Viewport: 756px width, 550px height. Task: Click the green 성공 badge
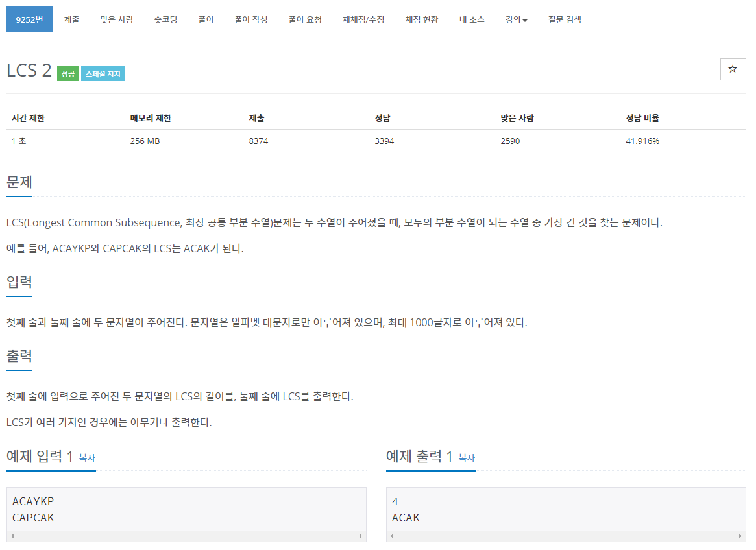click(67, 73)
